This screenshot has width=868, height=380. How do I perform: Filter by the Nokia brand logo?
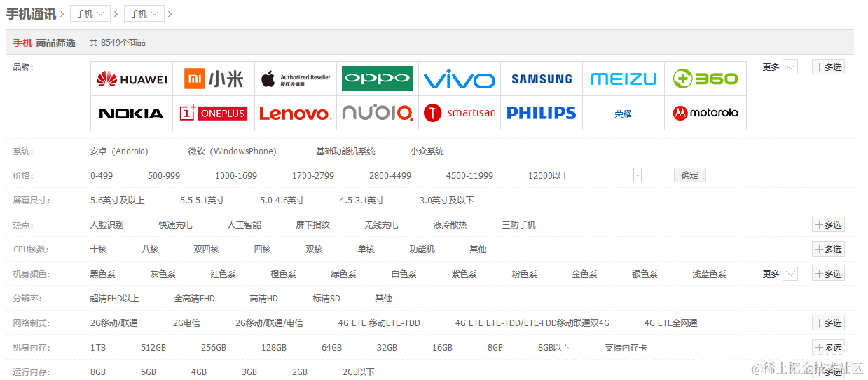(x=132, y=113)
